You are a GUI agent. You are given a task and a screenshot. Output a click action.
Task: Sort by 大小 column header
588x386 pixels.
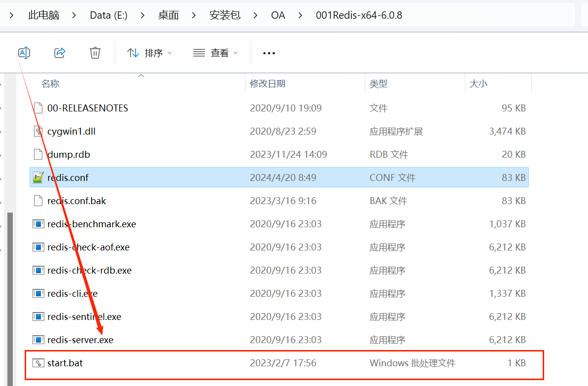(478, 84)
